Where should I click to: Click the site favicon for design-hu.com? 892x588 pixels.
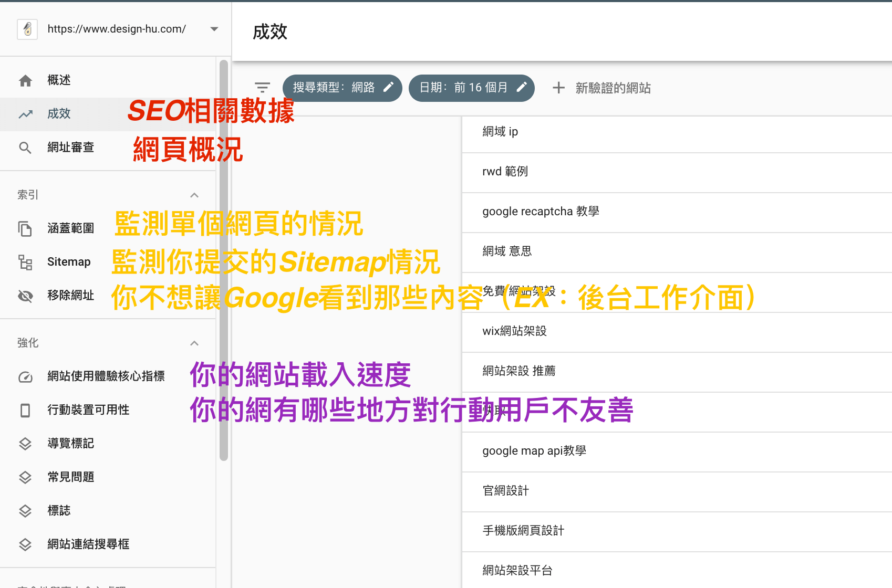27,29
